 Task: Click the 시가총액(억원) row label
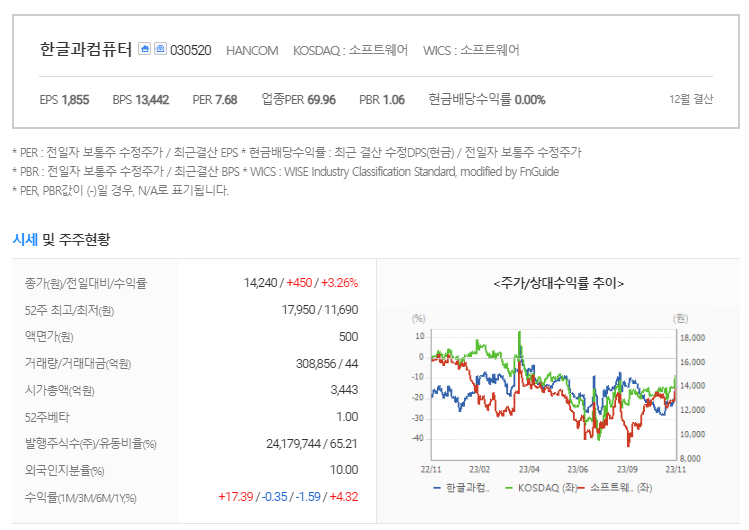click(60, 390)
